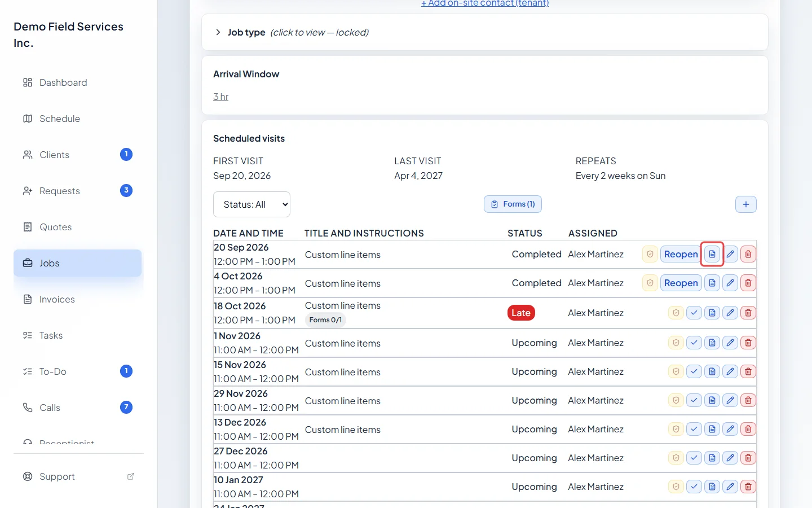Expand the locked Job type section
Image resolution: width=812 pixels, height=508 pixels.
[x=485, y=32]
